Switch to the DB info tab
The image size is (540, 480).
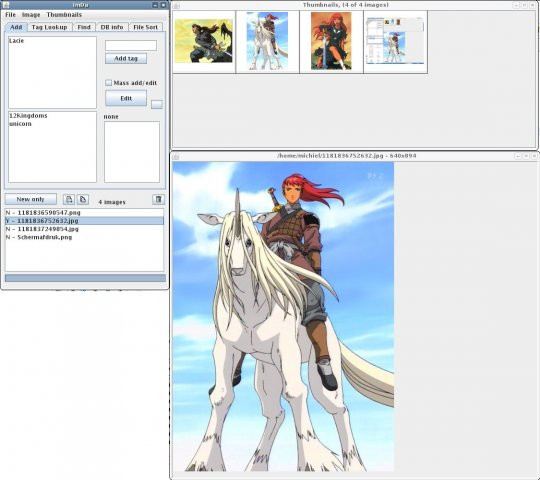(x=112, y=27)
